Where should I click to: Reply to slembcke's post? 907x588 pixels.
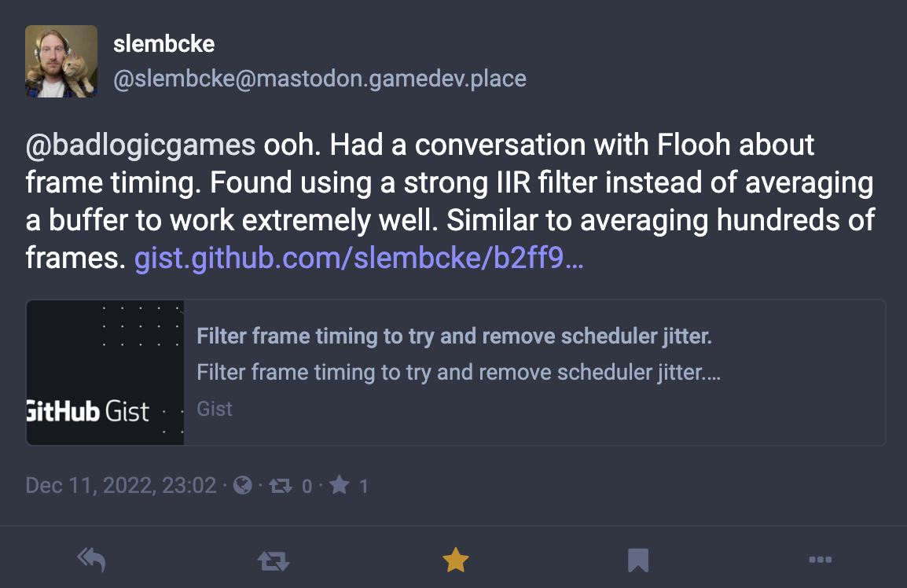[x=91, y=560]
